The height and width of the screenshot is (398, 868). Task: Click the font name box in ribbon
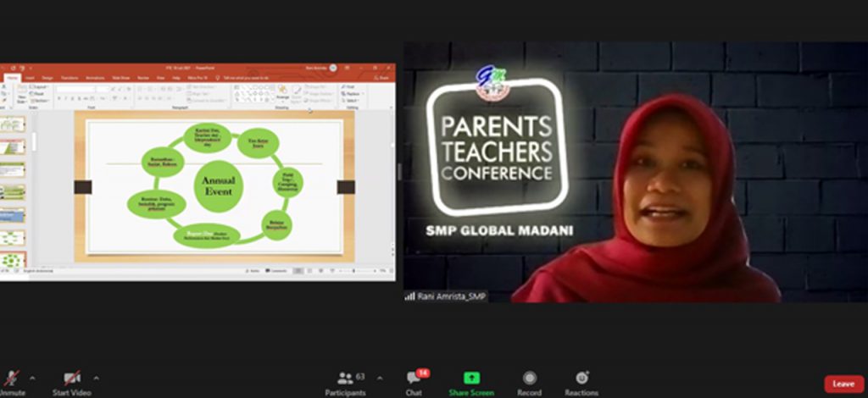click(x=75, y=89)
